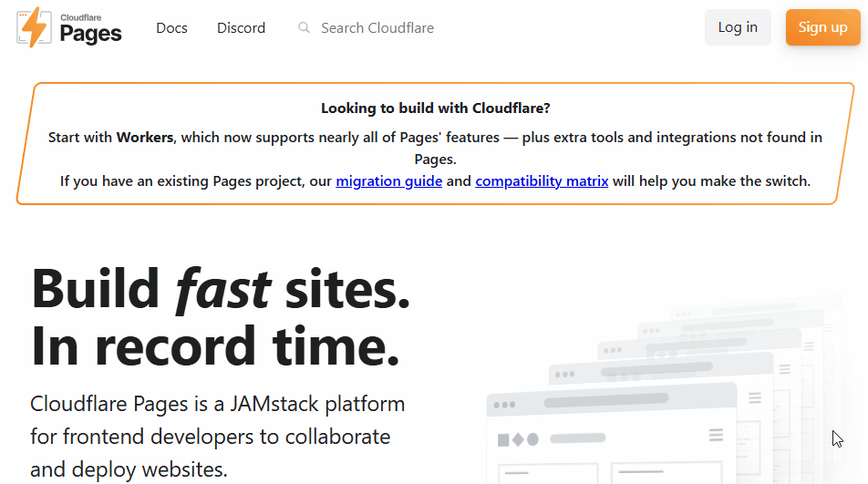The width and height of the screenshot is (868, 484).
Task: Click the JAMstack platform description paragraph
Action: (217, 436)
